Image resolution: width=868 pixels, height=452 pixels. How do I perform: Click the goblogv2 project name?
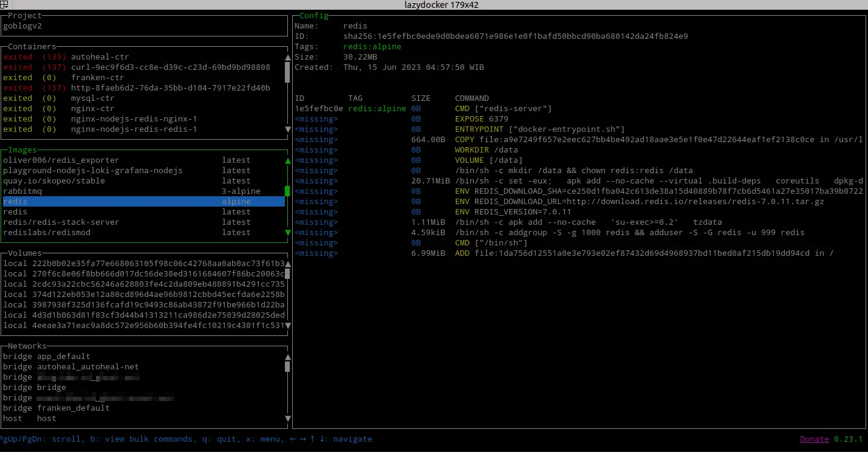[22, 26]
